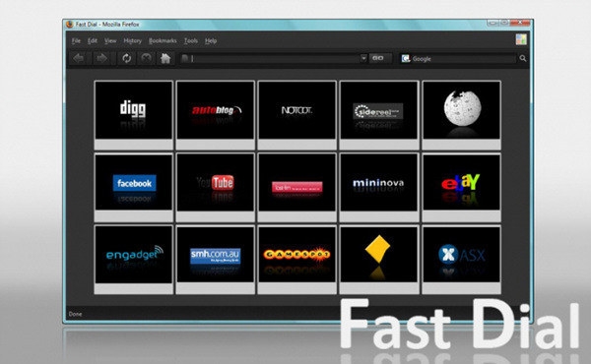The width and height of the screenshot is (591, 364).
Task: Open the YouTube speed dial thumbnail
Action: pyautogui.click(x=215, y=187)
